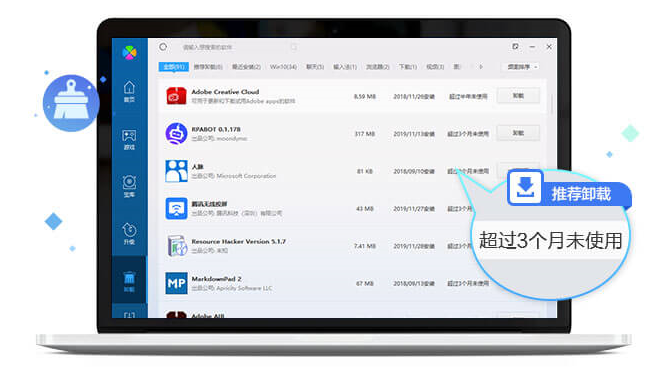Open the 宝库 software library in sidebar
Image resolution: width=652 pixels, height=367 pixels.
(129, 187)
